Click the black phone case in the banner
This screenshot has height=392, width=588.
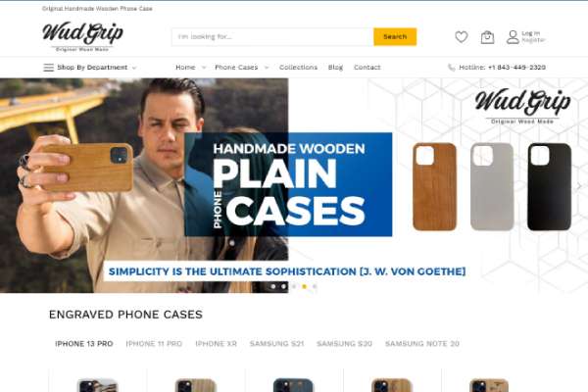point(550,186)
